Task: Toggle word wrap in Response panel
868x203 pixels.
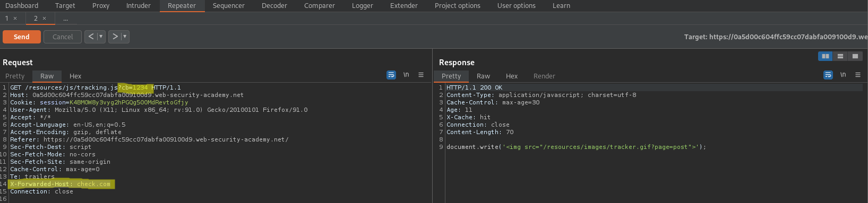Action: [828, 75]
